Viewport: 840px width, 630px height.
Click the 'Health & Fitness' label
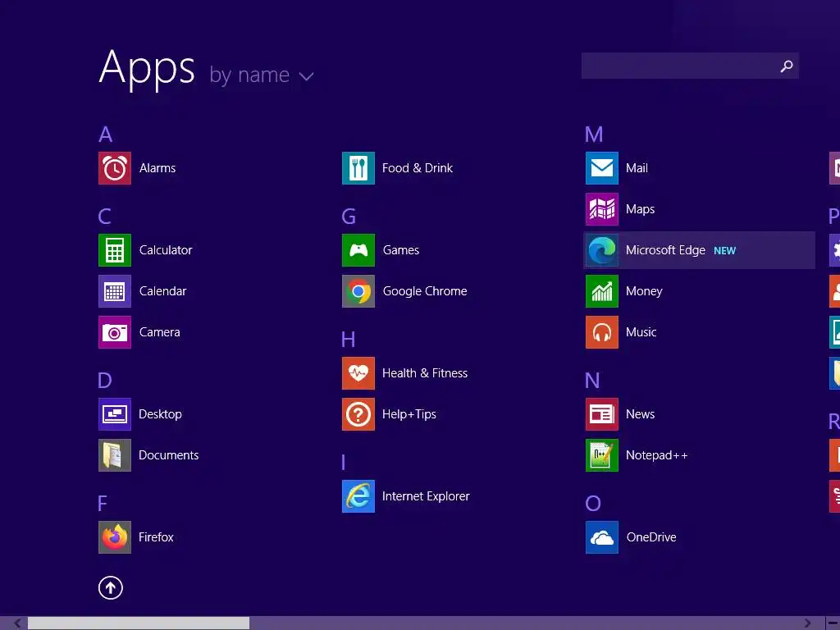[x=425, y=373]
